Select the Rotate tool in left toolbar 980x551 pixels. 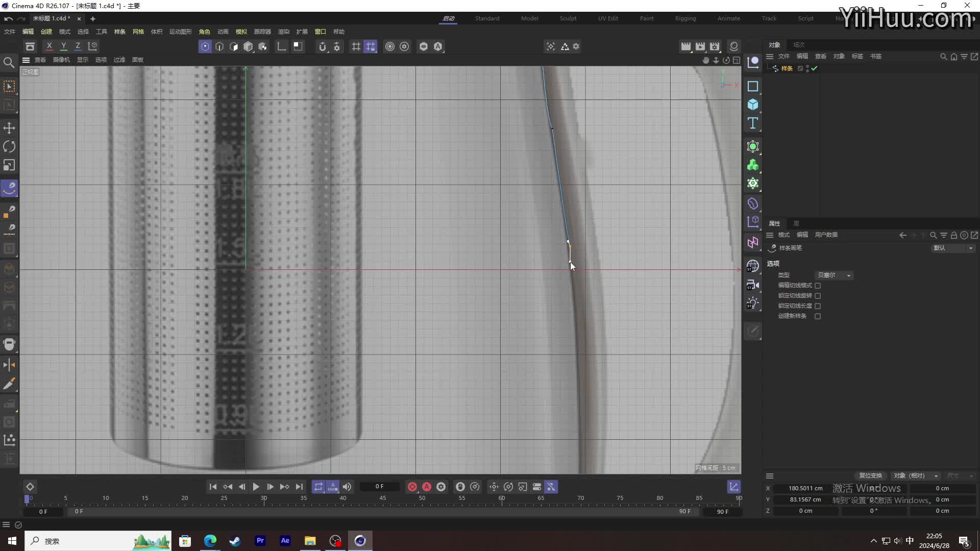coord(9,146)
